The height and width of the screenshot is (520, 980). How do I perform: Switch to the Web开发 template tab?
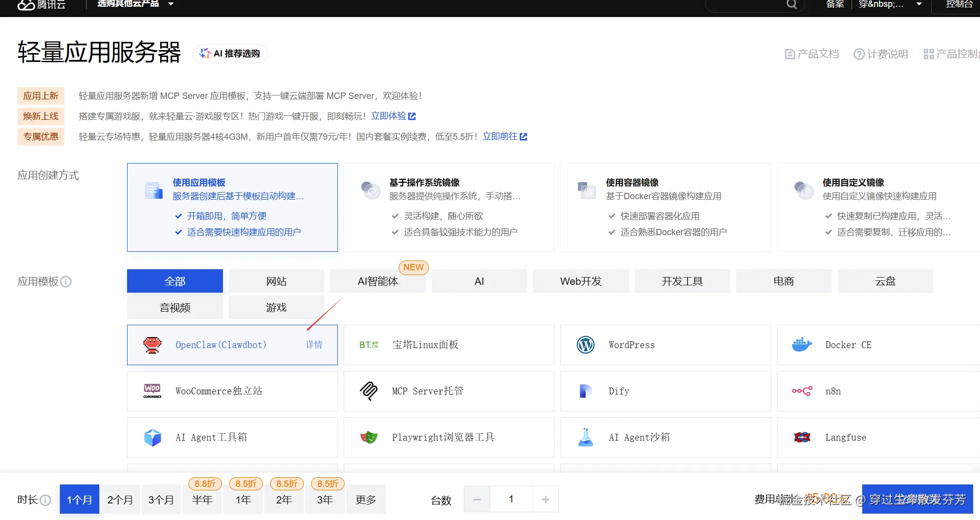581,281
